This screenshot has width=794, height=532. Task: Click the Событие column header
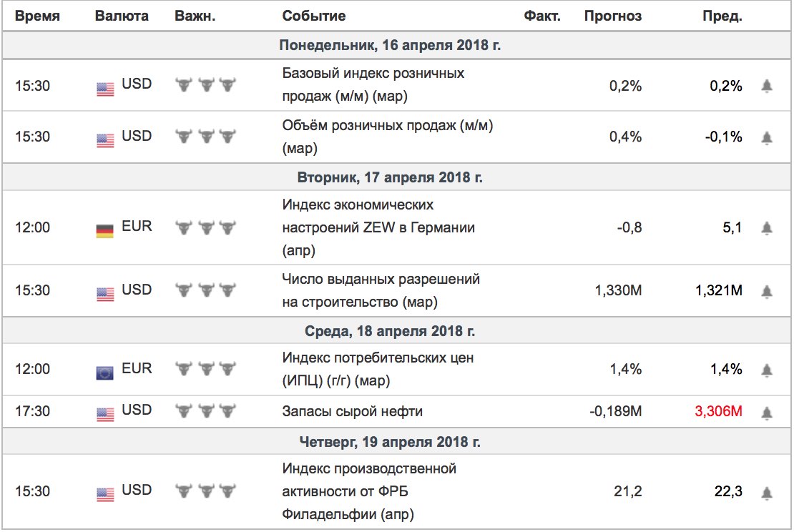click(314, 16)
